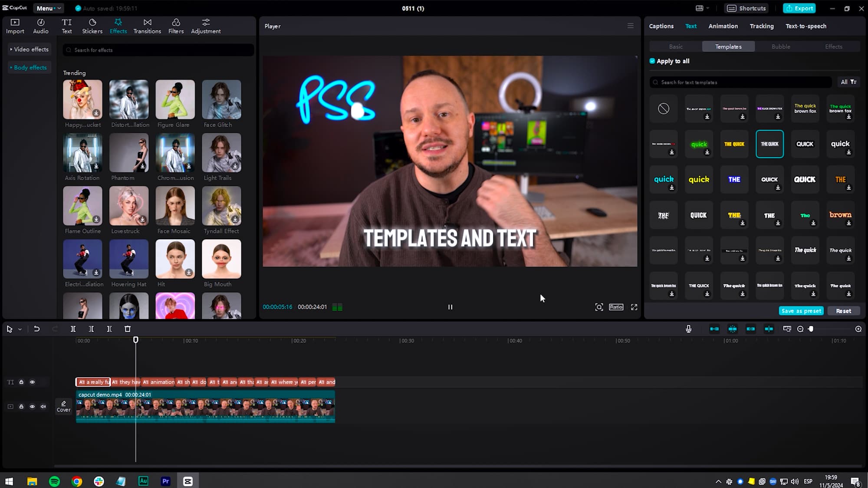Click the Reset button

[843, 311]
